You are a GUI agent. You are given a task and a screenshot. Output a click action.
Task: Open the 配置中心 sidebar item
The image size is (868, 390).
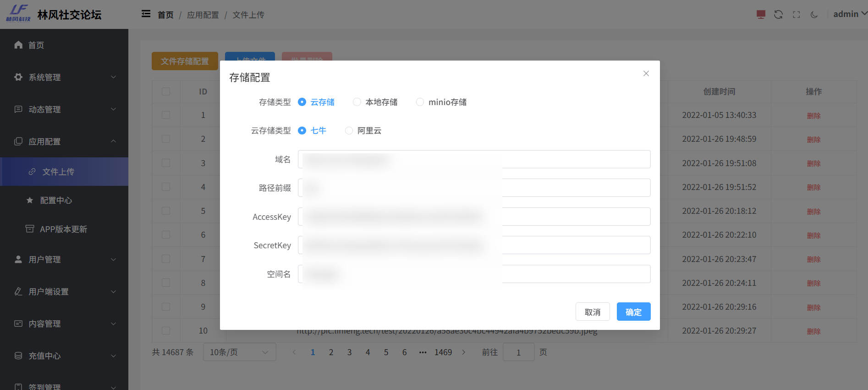pos(64,200)
